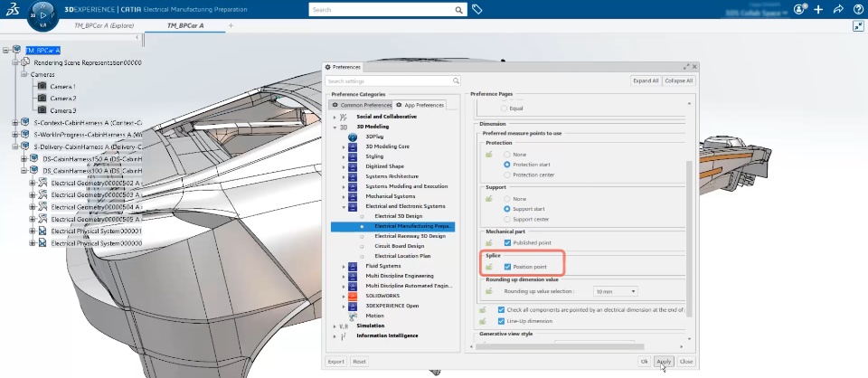Expand Information Intelligence category
The width and height of the screenshot is (868, 378).
[335, 335]
